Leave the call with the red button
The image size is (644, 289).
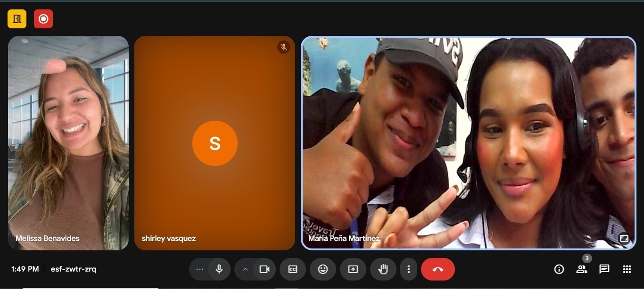(438, 269)
